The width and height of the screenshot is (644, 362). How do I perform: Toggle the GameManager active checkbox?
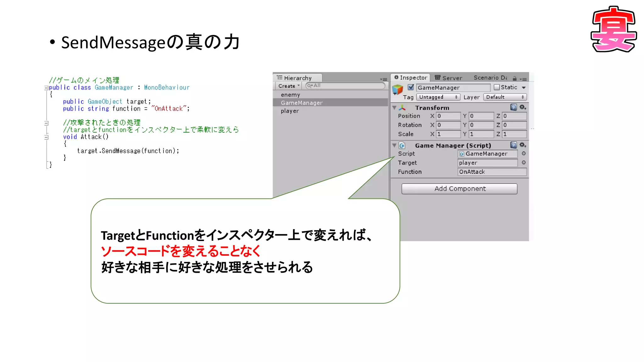[411, 87]
